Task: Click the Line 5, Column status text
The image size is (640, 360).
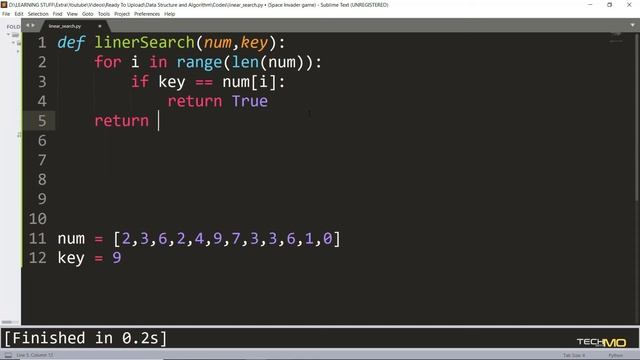Action: click(x=35, y=355)
